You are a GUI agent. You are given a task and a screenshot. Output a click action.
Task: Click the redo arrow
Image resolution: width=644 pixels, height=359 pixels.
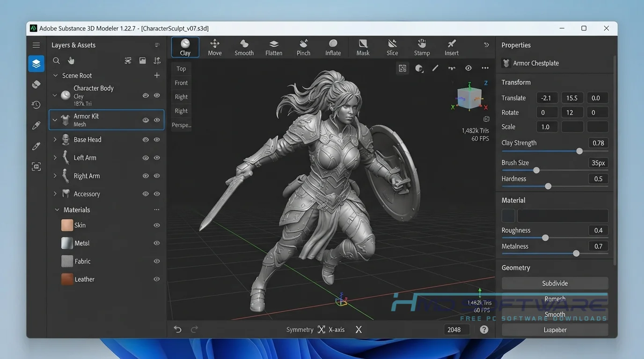[194, 330]
